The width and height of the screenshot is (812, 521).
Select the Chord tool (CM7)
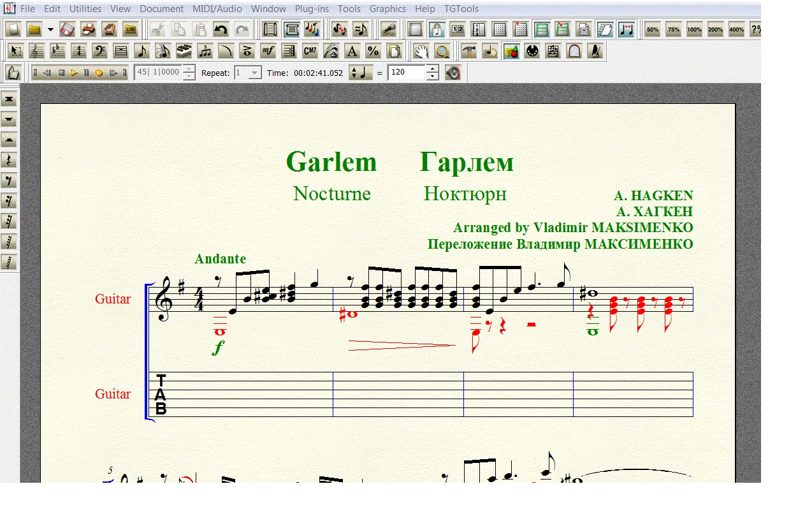pyautogui.click(x=310, y=52)
